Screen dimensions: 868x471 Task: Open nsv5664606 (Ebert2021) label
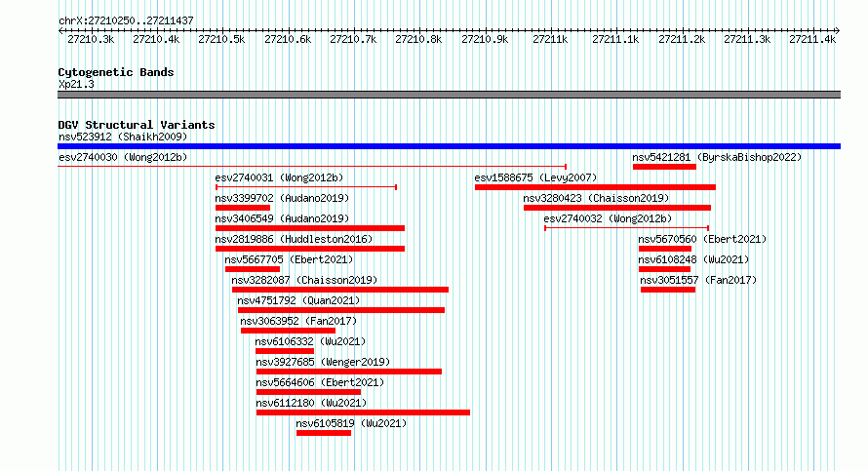click(320, 382)
